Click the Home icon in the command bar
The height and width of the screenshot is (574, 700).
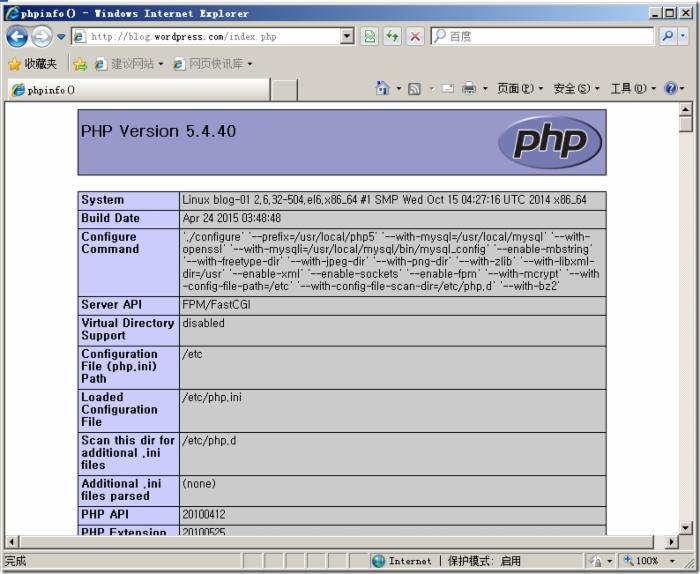coord(382,89)
